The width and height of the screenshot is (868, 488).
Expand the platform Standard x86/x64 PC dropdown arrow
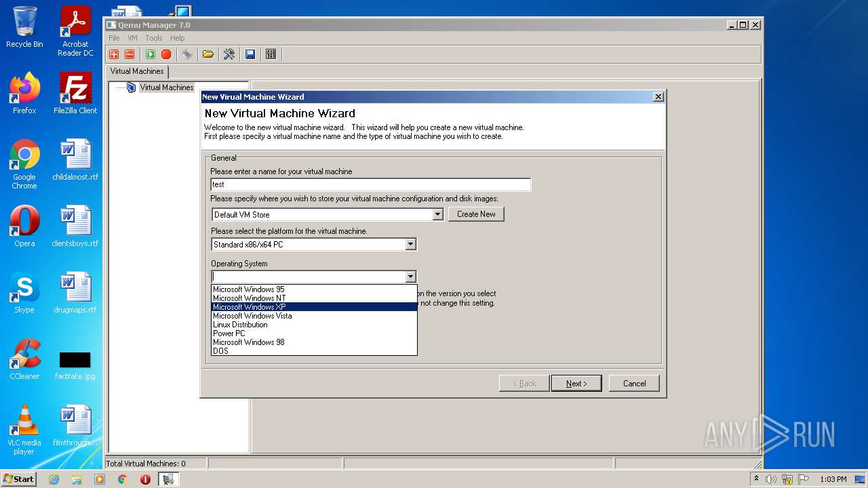pos(410,245)
